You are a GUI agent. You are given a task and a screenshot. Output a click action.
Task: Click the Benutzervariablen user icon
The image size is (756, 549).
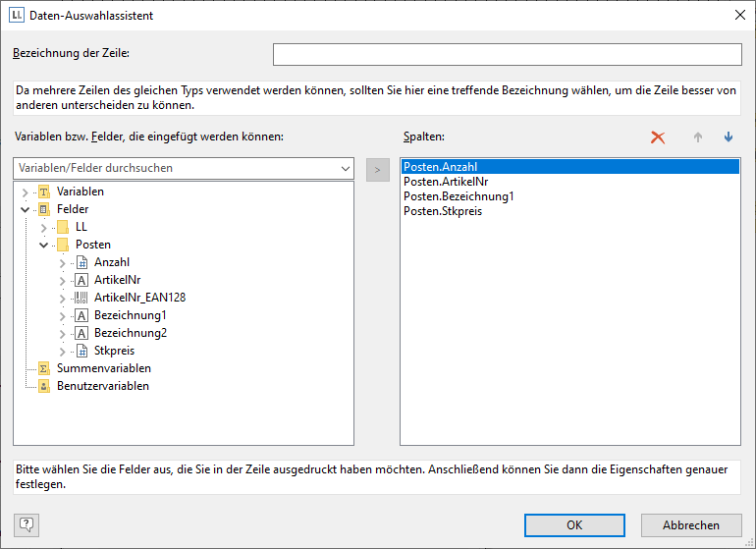click(x=43, y=386)
